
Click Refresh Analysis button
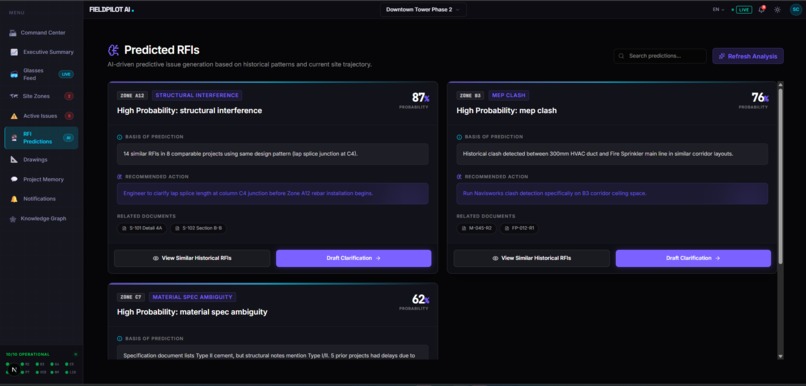748,56
